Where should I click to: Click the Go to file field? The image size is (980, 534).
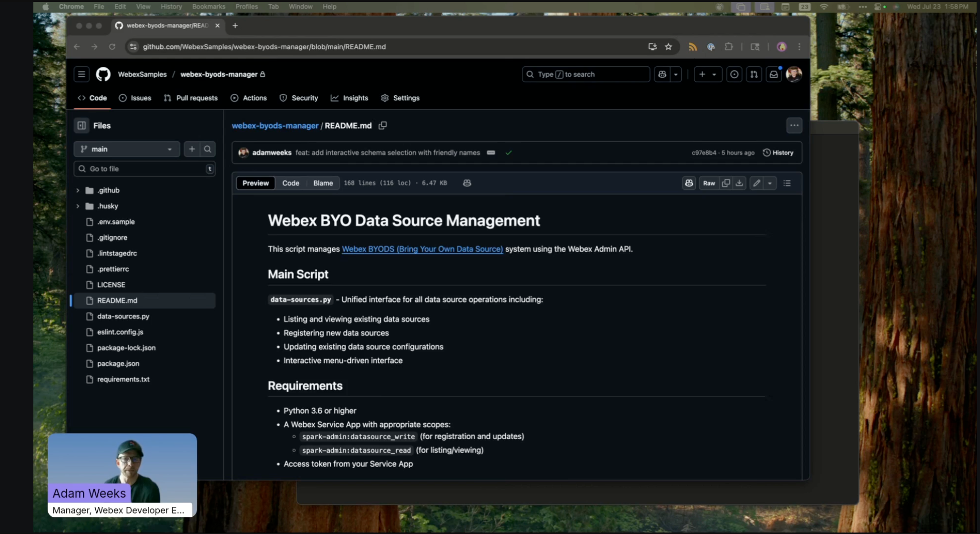click(x=143, y=169)
